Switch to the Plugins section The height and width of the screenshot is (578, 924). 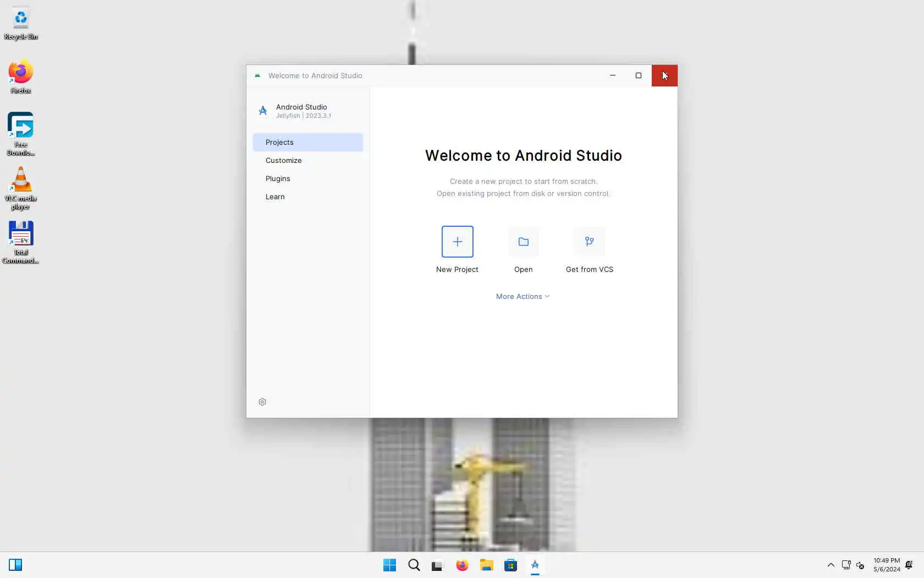click(x=307, y=178)
